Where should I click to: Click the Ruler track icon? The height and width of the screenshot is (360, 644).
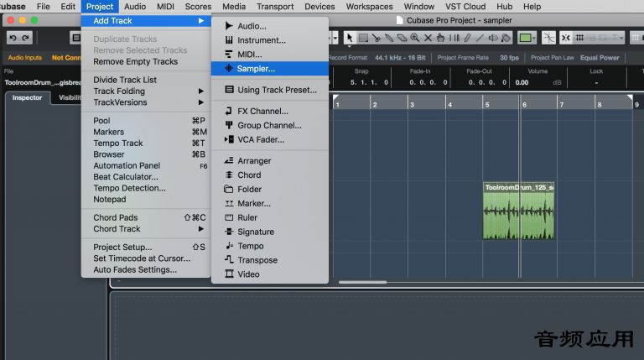click(229, 217)
